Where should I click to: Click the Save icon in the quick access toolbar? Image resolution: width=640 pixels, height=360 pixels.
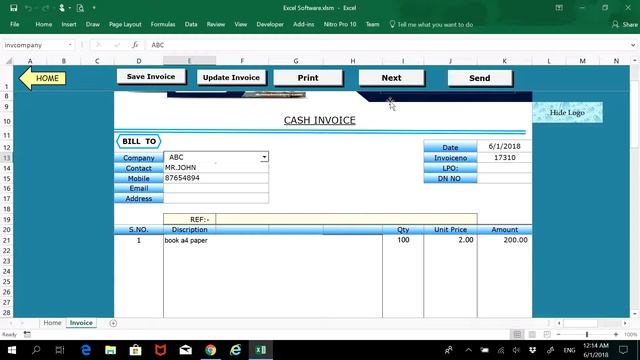tap(13, 8)
